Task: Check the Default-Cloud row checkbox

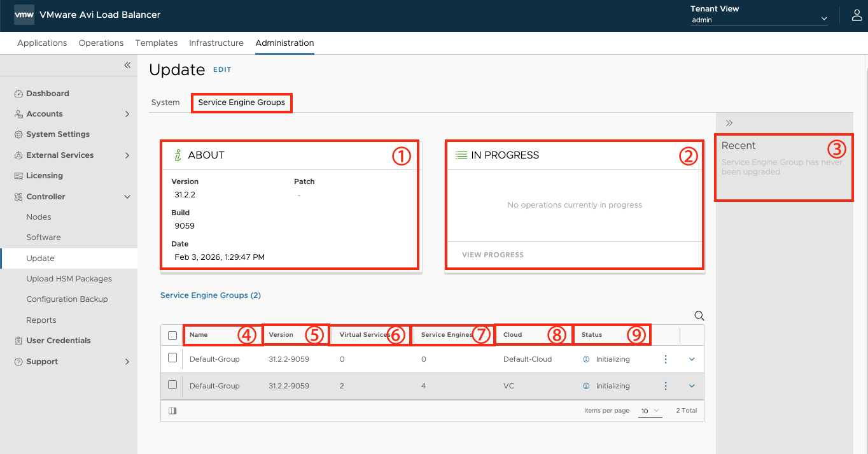Action: coord(172,358)
